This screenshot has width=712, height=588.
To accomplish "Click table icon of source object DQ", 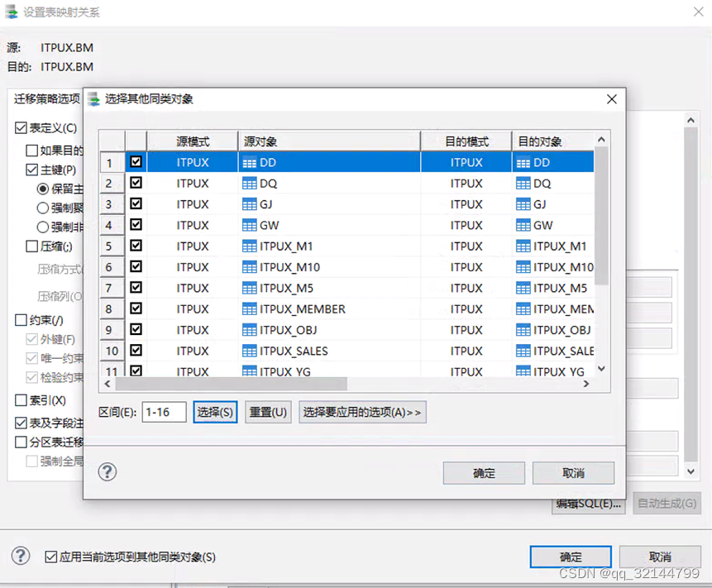I will coord(249,184).
